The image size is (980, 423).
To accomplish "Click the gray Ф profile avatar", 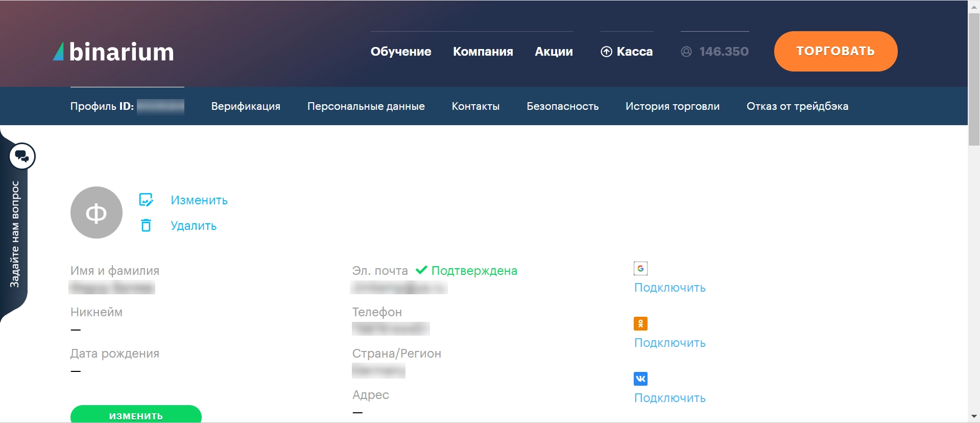I will pyautogui.click(x=97, y=213).
